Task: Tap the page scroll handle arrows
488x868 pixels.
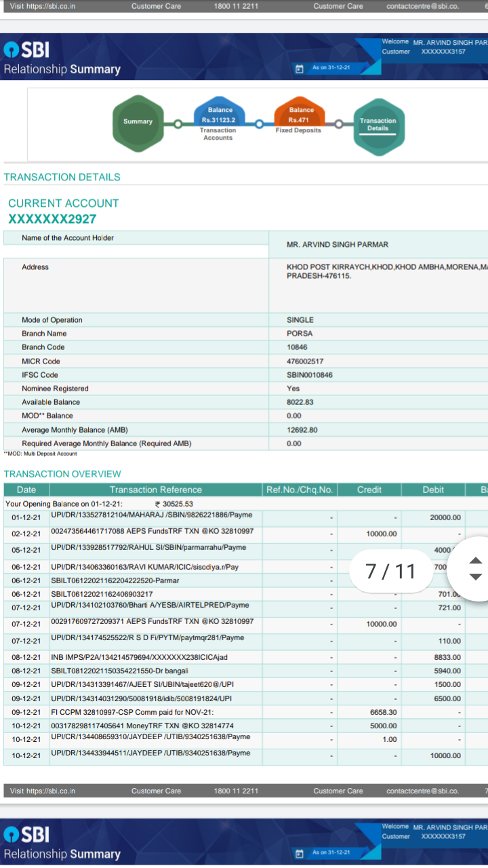Action: coord(476,568)
